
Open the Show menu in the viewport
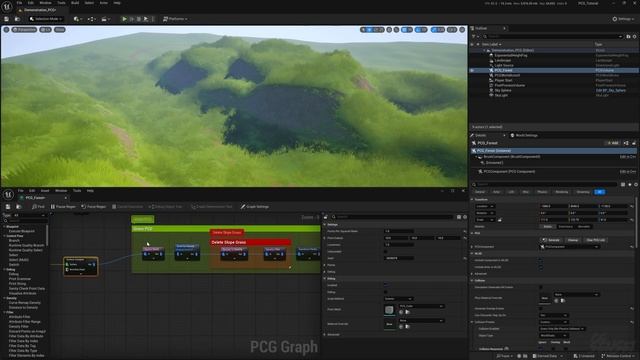(x=60, y=30)
